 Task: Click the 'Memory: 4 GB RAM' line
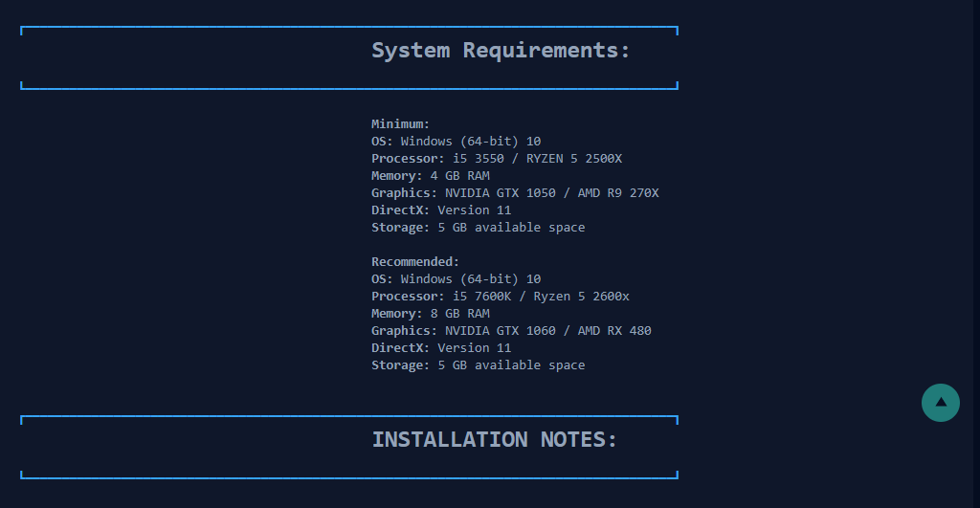430,176
